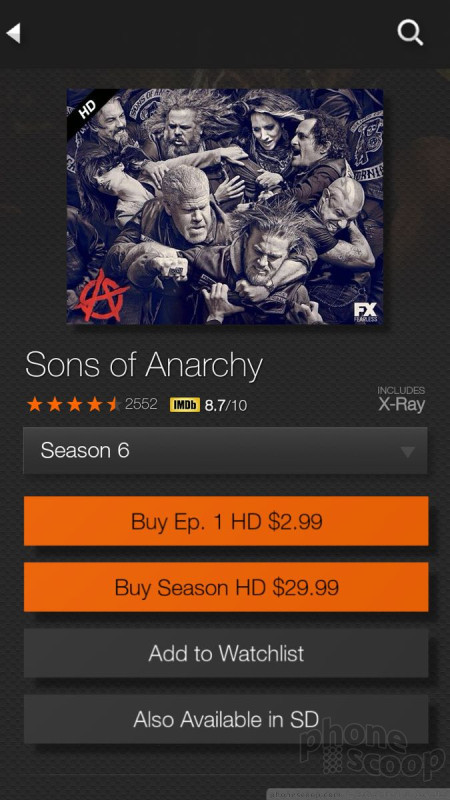Show the Also Available in SD option
This screenshot has height=800, width=450.
coord(226,719)
